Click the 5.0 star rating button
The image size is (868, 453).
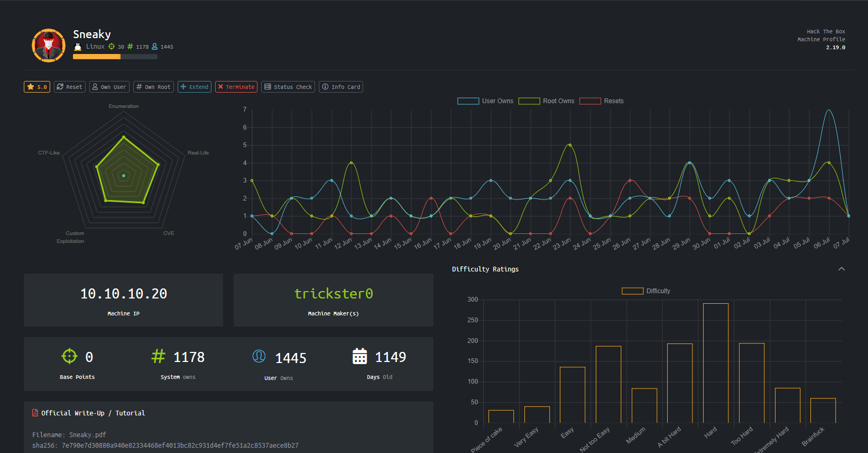pyautogui.click(x=37, y=87)
